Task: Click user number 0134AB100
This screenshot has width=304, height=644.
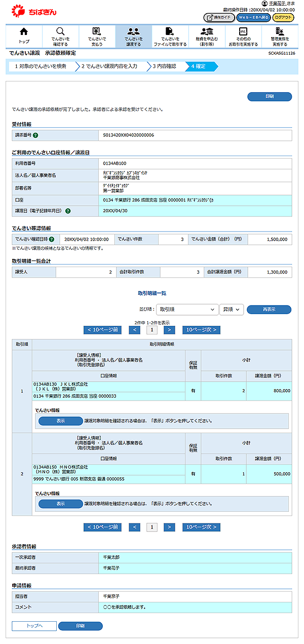Action: pyautogui.click(x=115, y=164)
